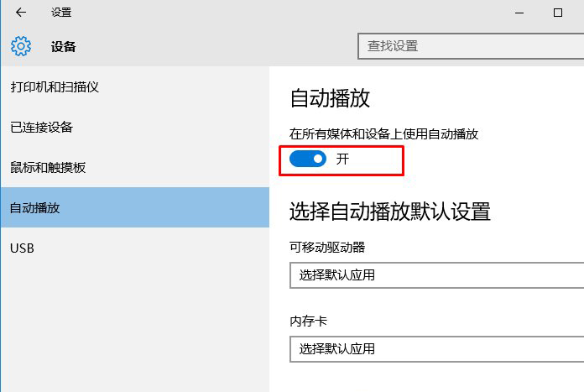Image resolution: width=584 pixels, height=392 pixels.
Task: Open the 可移动驱动器 default app dropdown
Action: (436, 275)
